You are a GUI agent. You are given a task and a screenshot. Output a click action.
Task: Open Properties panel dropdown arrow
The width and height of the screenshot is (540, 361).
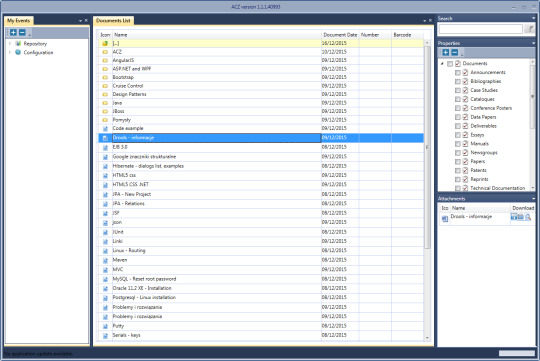pyautogui.click(x=533, y=43)
